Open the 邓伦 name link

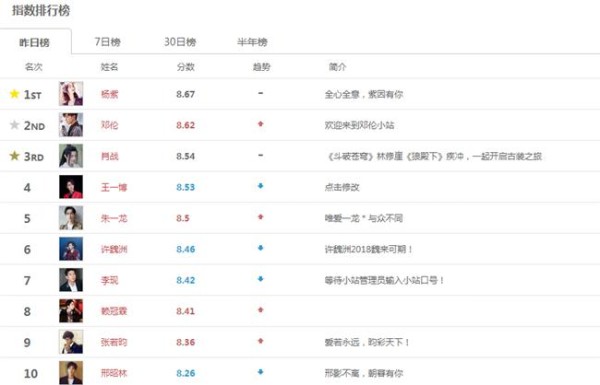(109, 125)
